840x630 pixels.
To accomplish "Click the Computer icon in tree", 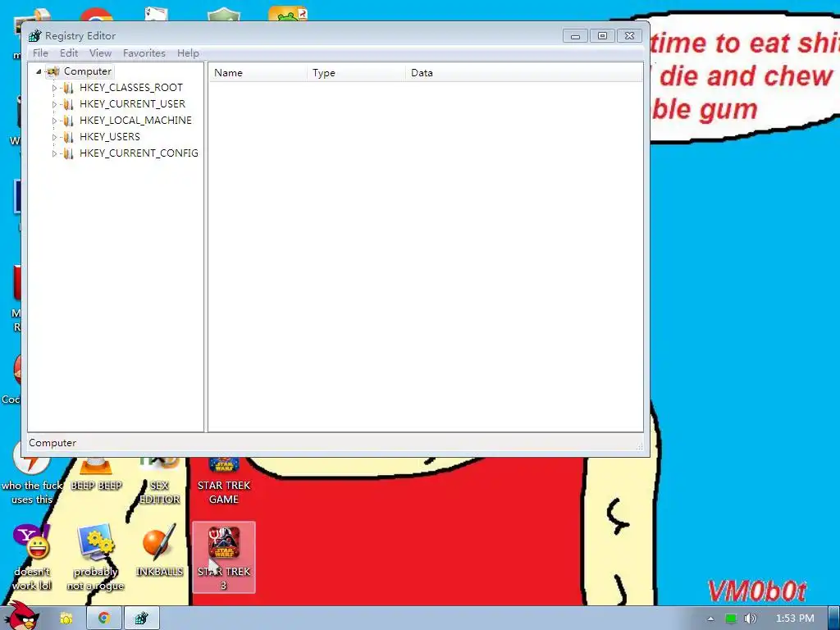I will pos(53,71).
